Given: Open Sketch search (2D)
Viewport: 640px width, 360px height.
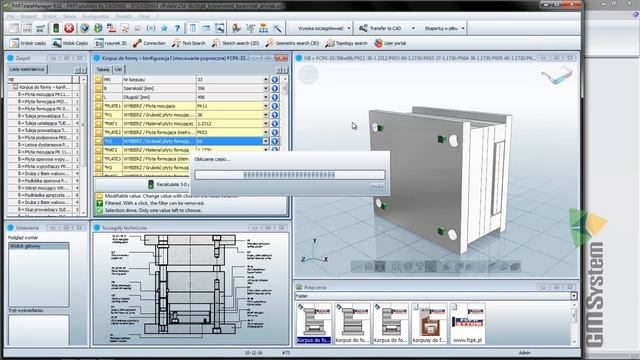Looking at the screenshot, I should click(236, 43).
